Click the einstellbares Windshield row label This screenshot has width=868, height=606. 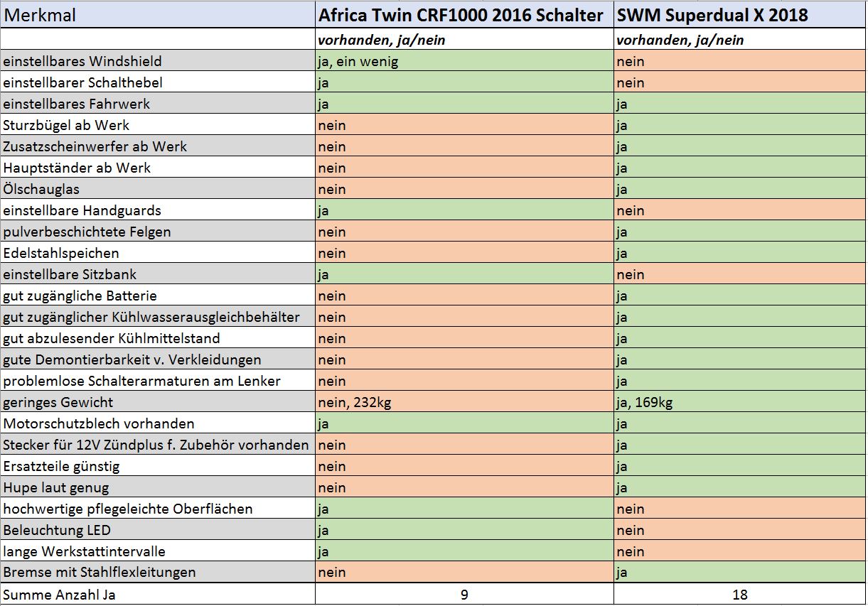click(157, 61)
